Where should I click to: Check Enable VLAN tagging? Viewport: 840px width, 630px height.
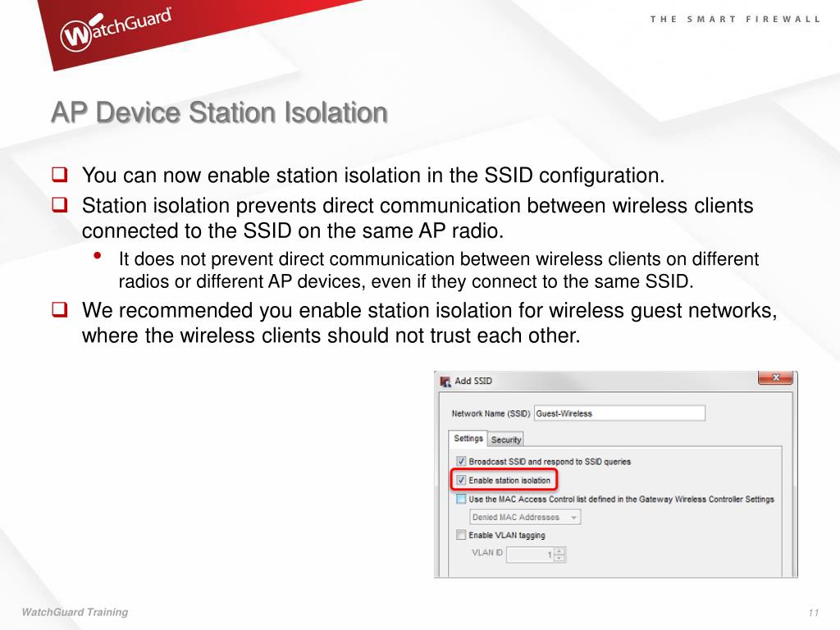click(x=461, y=535)
